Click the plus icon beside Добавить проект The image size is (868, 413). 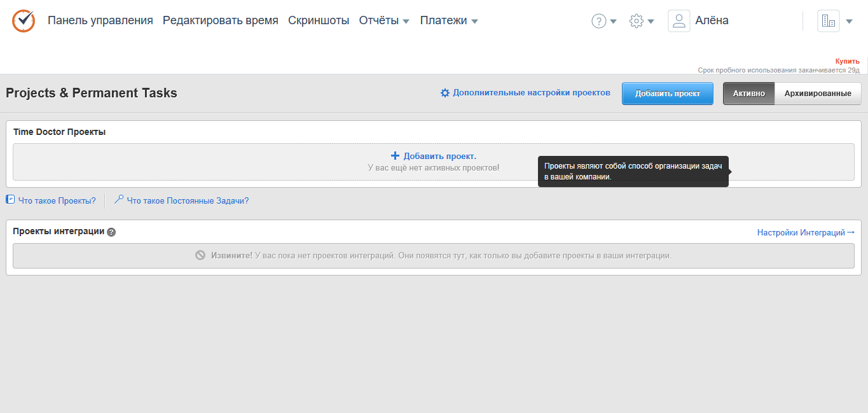pyautogui.click(x=395, y=155)
